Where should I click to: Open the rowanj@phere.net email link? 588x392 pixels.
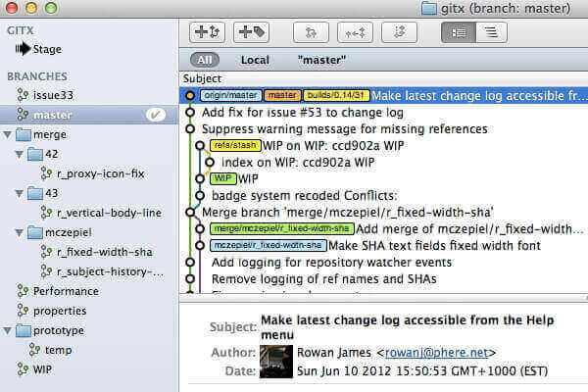coord(437,353)
